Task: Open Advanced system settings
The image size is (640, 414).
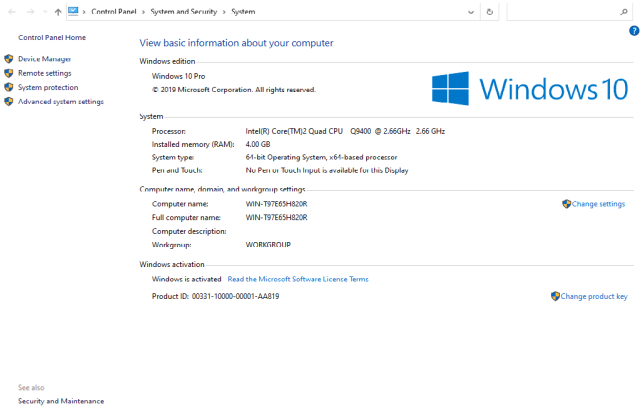Action: coord(60,101)
